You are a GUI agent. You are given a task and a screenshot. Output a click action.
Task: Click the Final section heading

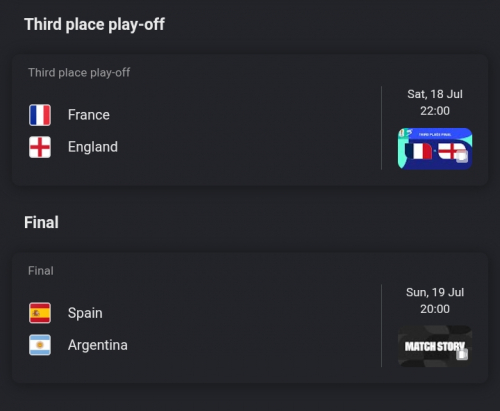41,222
